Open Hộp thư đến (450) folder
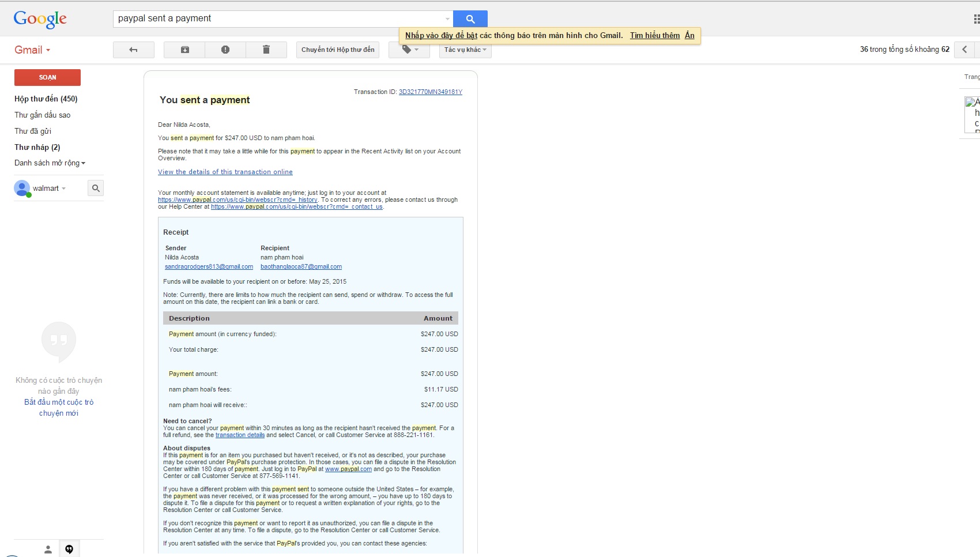The height and width of the screenshot is (557, 980). tap(46, 99)
